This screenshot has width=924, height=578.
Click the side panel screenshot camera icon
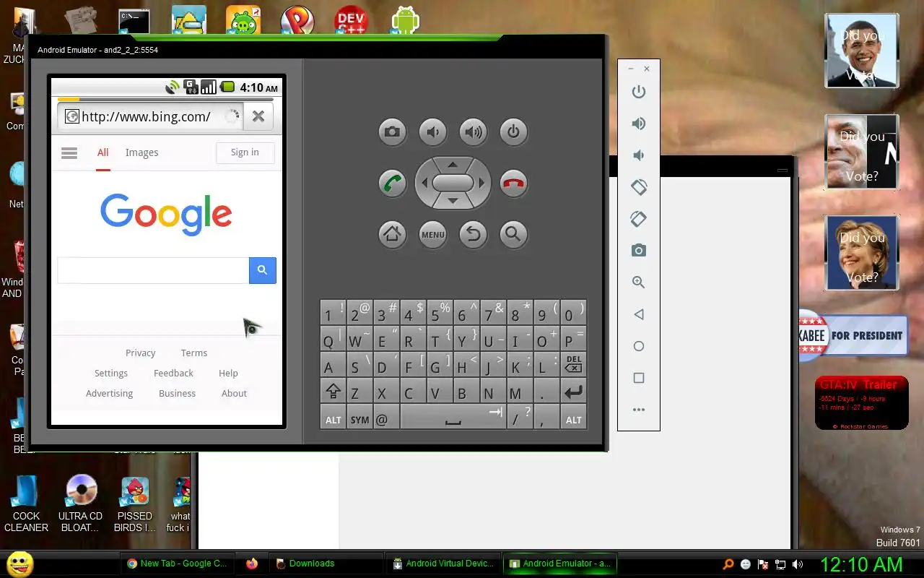tap(638, 251)
